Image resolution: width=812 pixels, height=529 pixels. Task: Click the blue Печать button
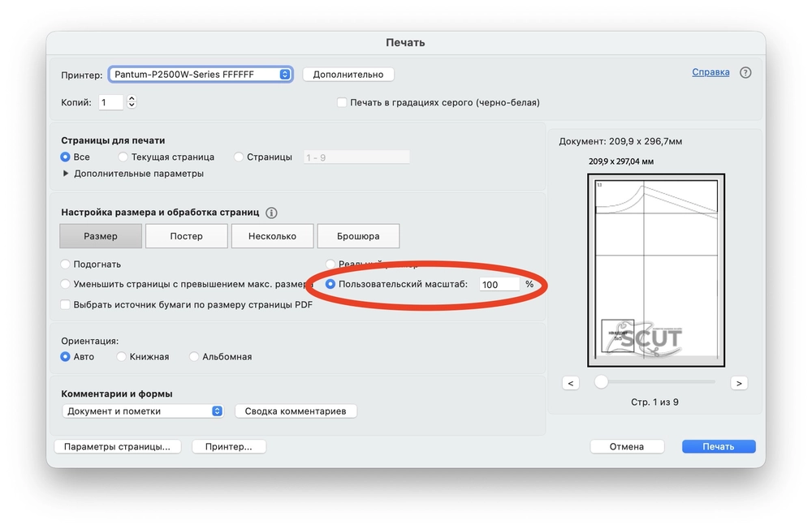pos(719,446)
